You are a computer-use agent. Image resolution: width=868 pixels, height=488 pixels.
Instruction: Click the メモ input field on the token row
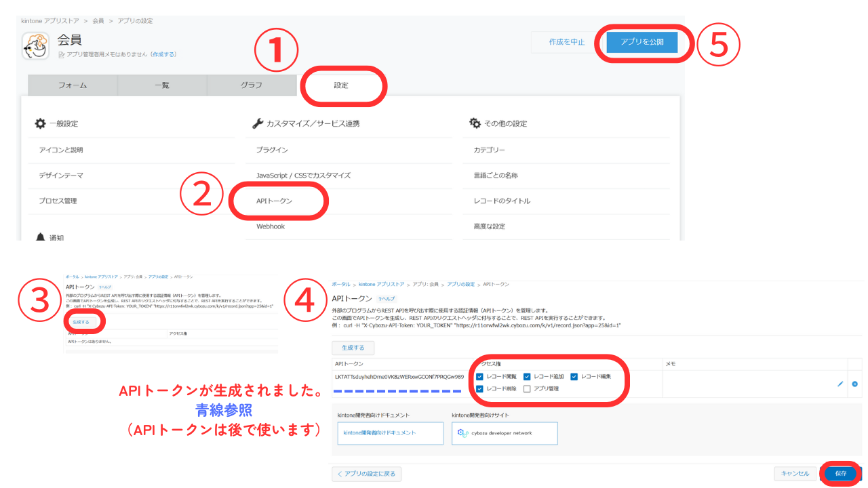[739, 383]
